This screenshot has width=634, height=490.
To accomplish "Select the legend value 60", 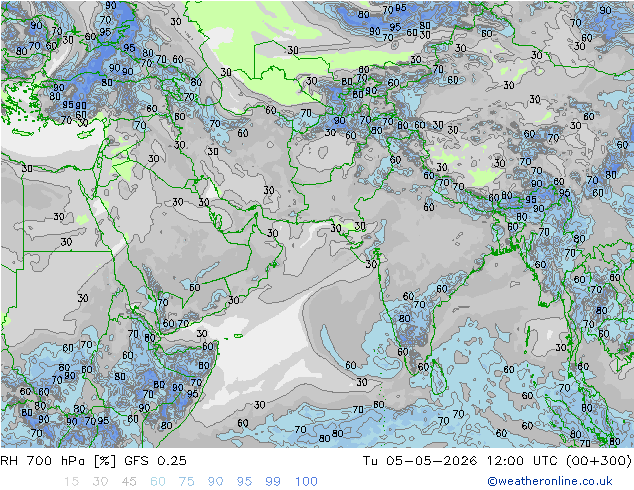I will click(158, 482).
